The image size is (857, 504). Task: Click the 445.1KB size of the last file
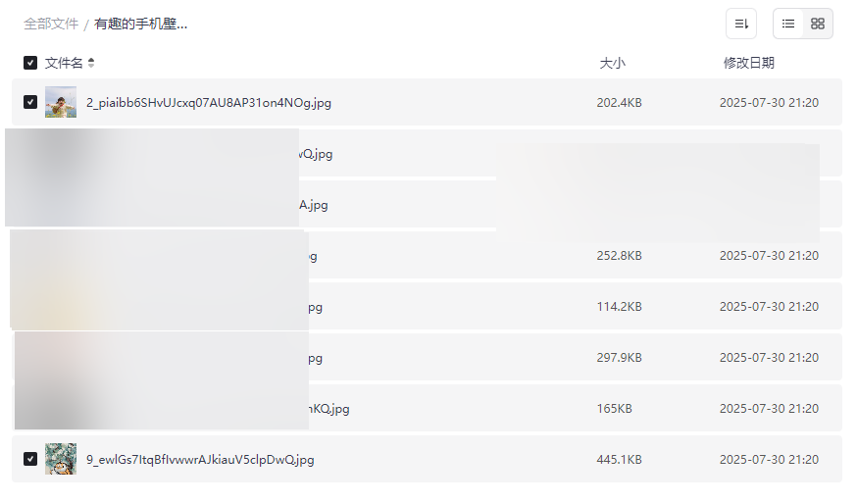(619, 460)
